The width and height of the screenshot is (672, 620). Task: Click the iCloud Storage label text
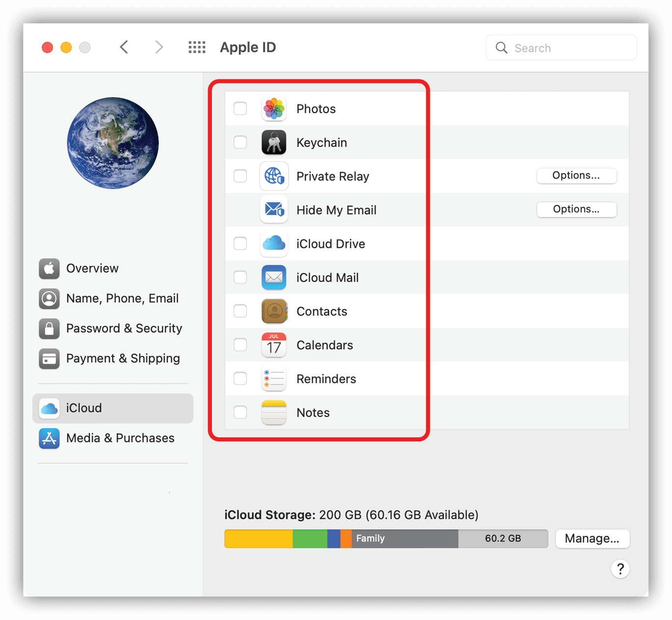click(270, 515)
